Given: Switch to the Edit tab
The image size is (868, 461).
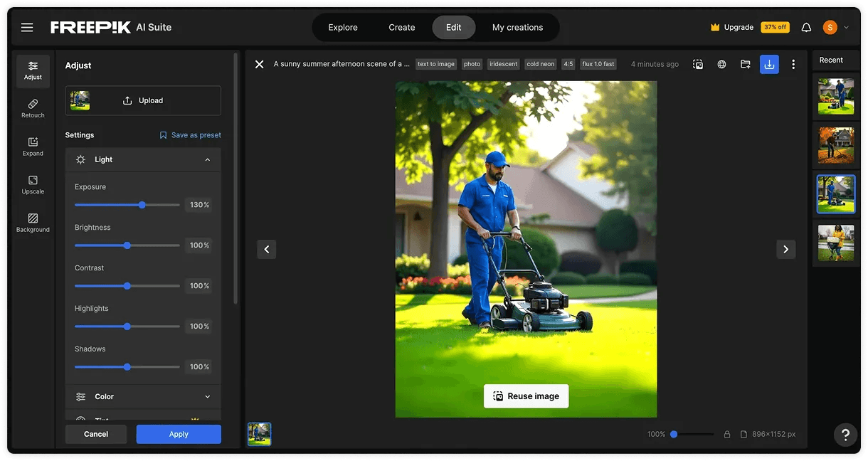Looking at the screenshot, I should coord(454,28).
